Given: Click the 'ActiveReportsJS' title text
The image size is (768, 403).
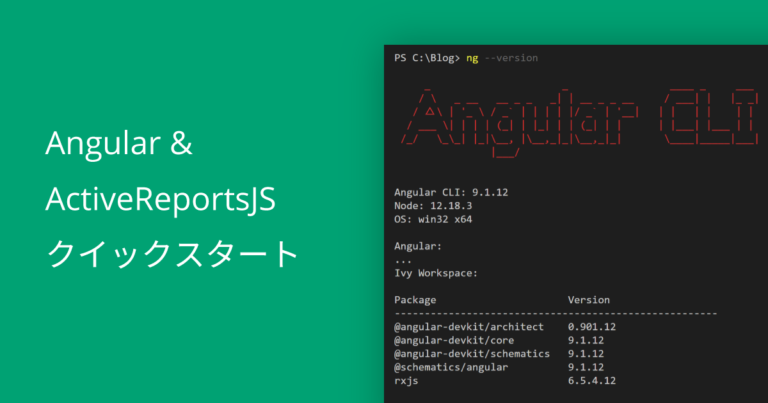Looking at the screenshot, I should 161,199.
